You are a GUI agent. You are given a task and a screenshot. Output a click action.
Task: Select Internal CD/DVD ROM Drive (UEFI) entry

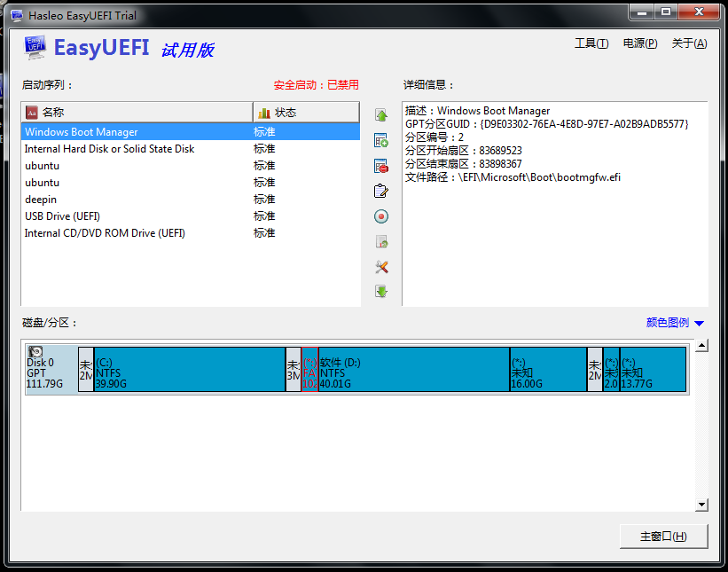coord(191,233)
